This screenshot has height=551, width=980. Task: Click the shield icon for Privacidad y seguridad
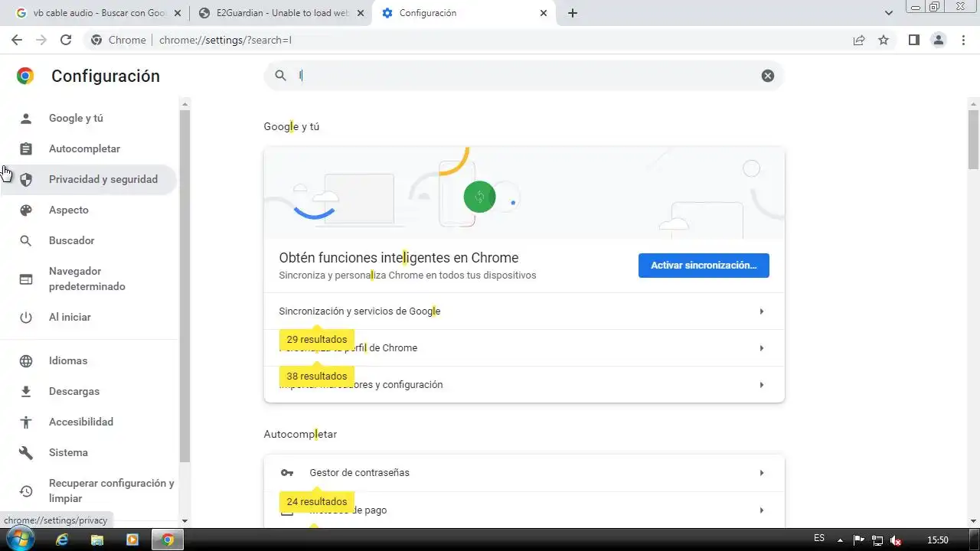pos(26,179)
